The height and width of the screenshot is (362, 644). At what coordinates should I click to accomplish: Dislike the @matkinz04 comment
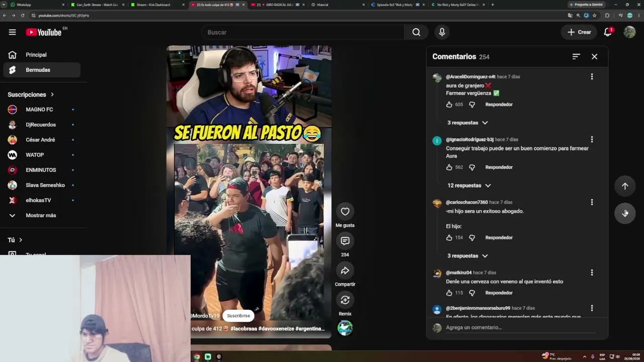[472, 293]
